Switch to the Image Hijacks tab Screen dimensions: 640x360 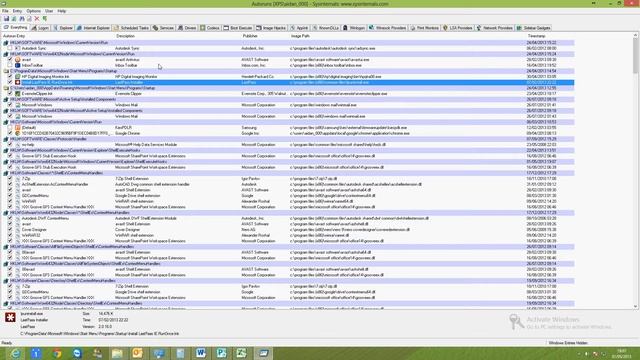tap(271, 28)
